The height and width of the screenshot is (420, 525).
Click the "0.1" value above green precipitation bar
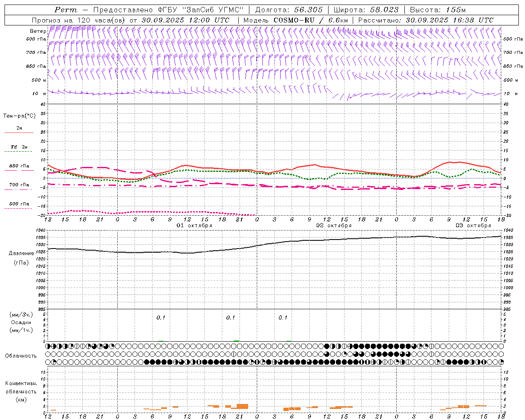(x=231, y=317)
